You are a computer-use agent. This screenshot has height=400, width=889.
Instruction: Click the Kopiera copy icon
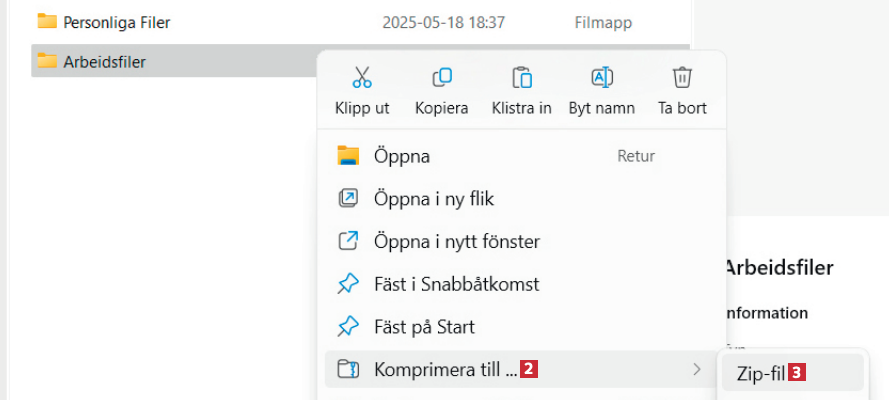pyautogui.click(x=441, y=77)
